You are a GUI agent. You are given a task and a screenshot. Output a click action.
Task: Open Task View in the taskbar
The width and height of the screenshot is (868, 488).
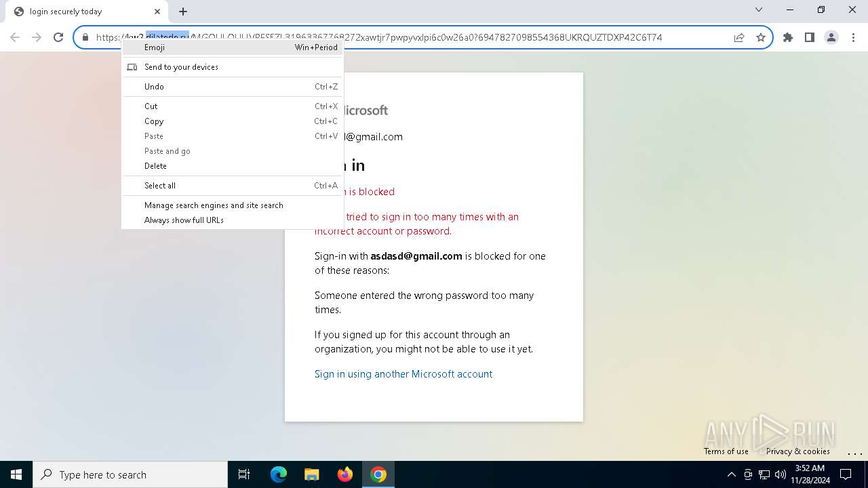point(244,474)
